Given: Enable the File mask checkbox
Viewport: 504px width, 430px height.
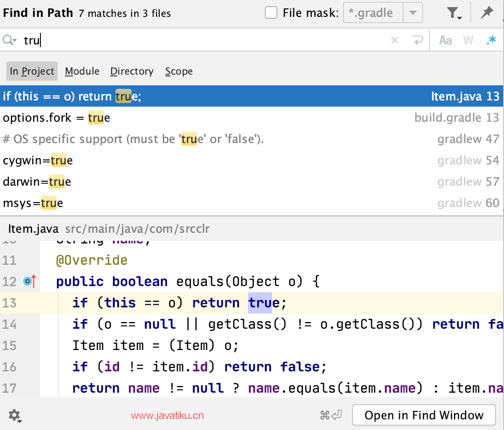Looking at the screenshot, I should point(271,13).
